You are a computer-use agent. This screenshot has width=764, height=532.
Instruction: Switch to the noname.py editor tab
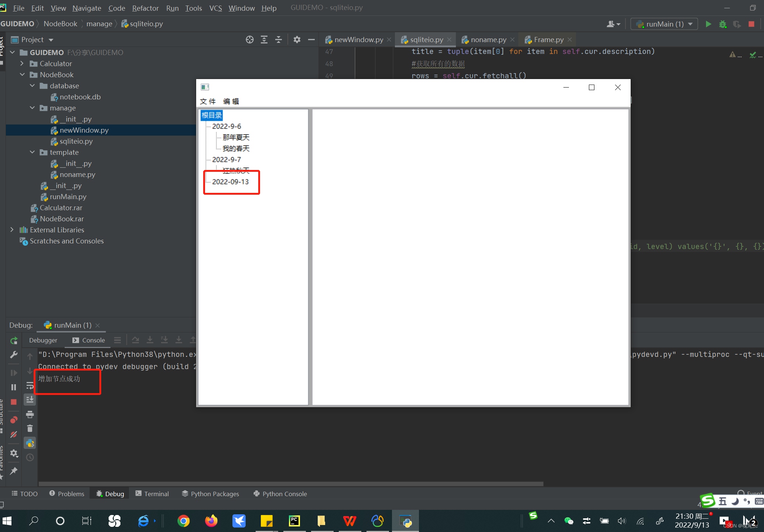point(488,40)
